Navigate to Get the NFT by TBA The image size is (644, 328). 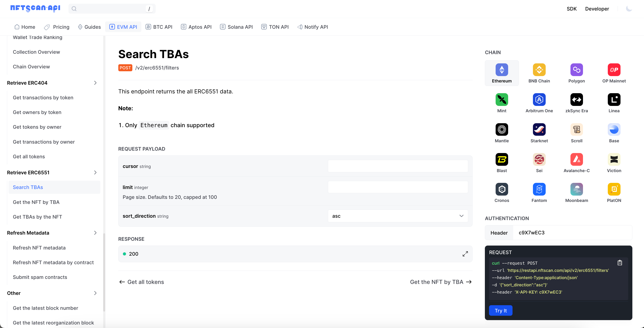pyautogui.click(x=36, y=202)
